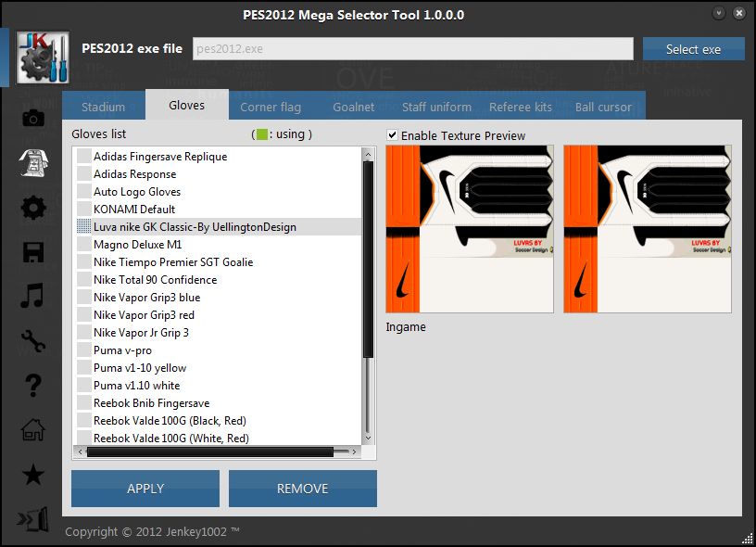Click the gloves list scroll right arrow
The width and height of the screenshot is (756, 547).
[x=354, y=452]
